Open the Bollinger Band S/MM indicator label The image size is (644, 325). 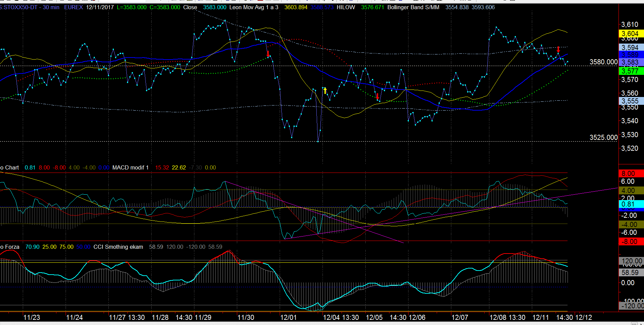click(x=413, y=7)
